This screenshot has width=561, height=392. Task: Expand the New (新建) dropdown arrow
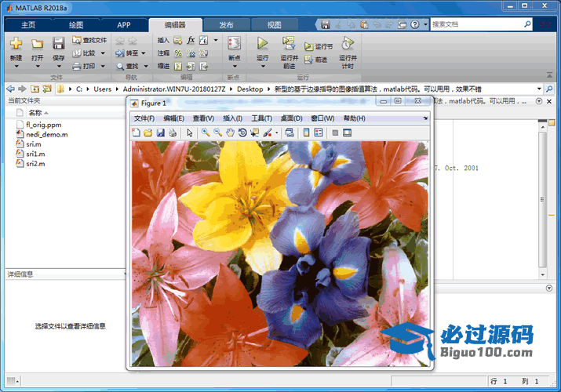pyautogui.click(x=16, y=67)
